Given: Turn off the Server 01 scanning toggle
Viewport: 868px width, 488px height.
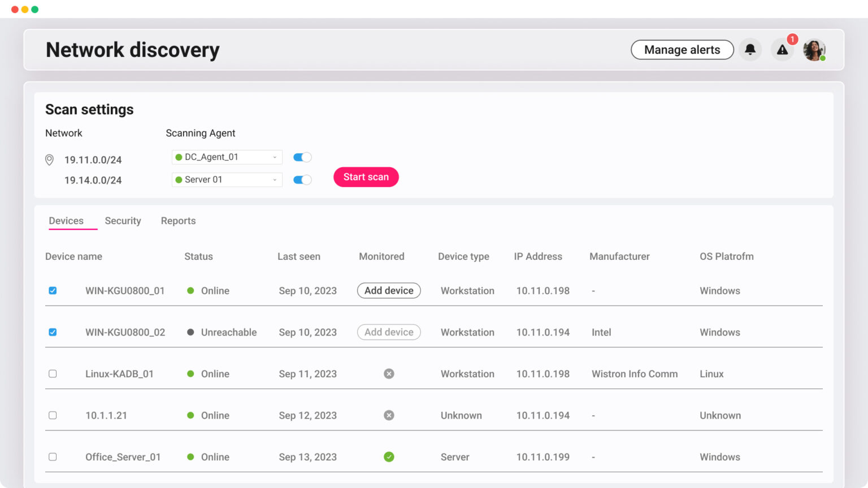Looking at the screenshot, I should (x=302, y=180).
